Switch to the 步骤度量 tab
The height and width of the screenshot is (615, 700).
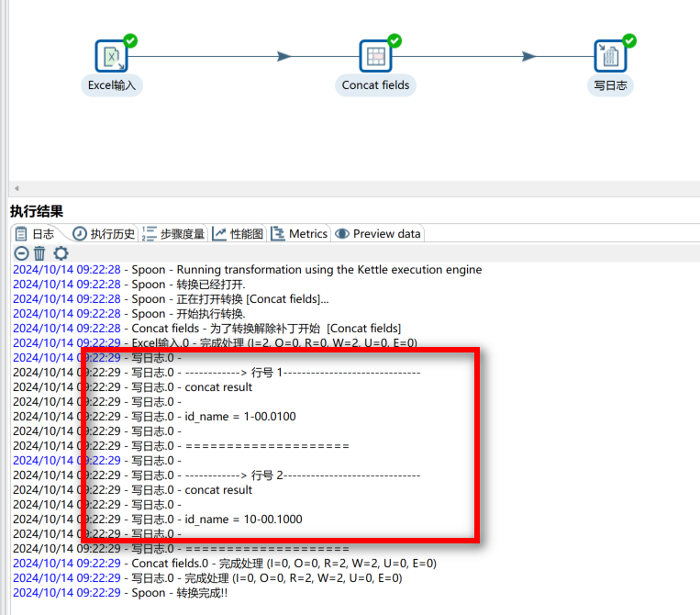coord(174,234)
